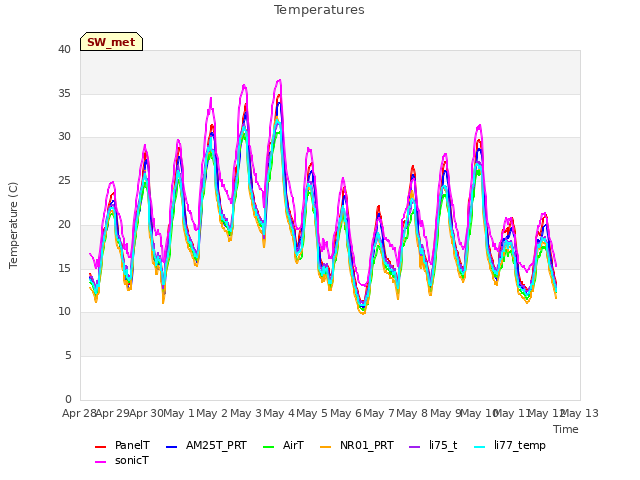Image resolution: width=640 pixels, height=480 pixels.
Task: Click the May 6 x-axis label
Action: [346, 413]
